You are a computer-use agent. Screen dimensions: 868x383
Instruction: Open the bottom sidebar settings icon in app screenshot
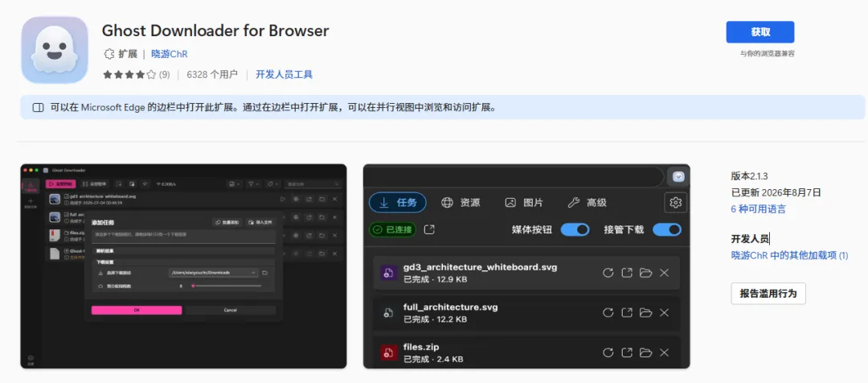31,359
